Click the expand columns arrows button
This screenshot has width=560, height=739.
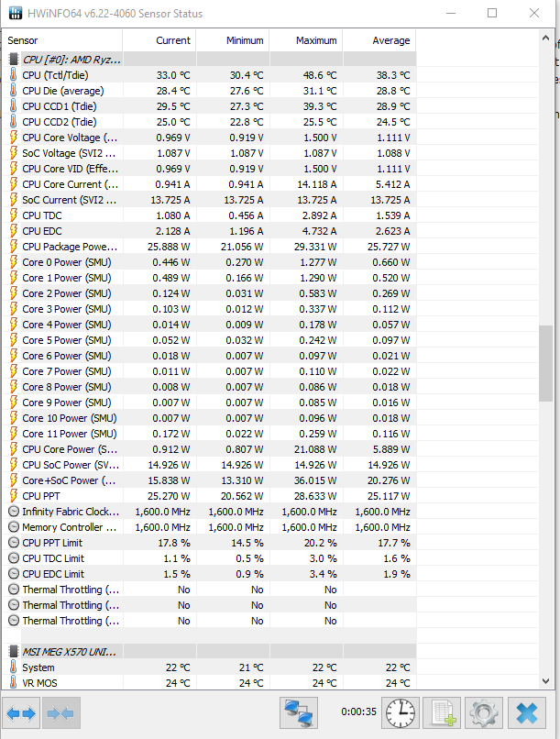[x=21, y=713]
